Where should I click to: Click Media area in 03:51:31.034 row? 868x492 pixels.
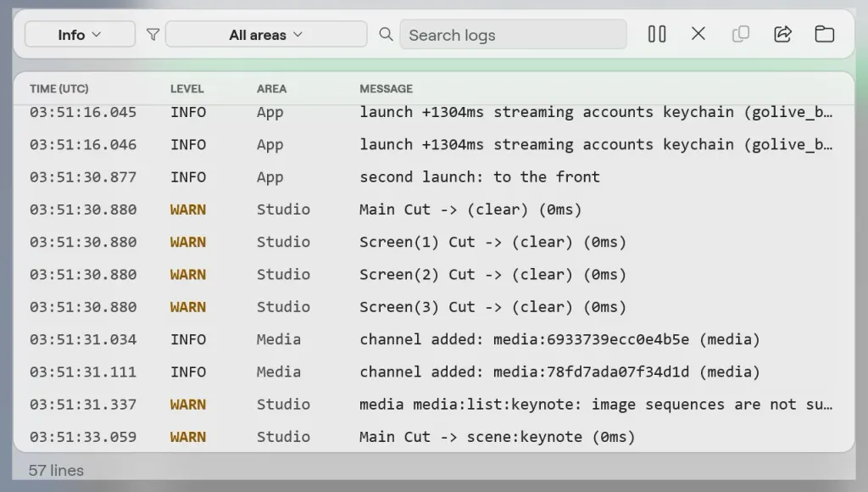[x=278, y=339]
